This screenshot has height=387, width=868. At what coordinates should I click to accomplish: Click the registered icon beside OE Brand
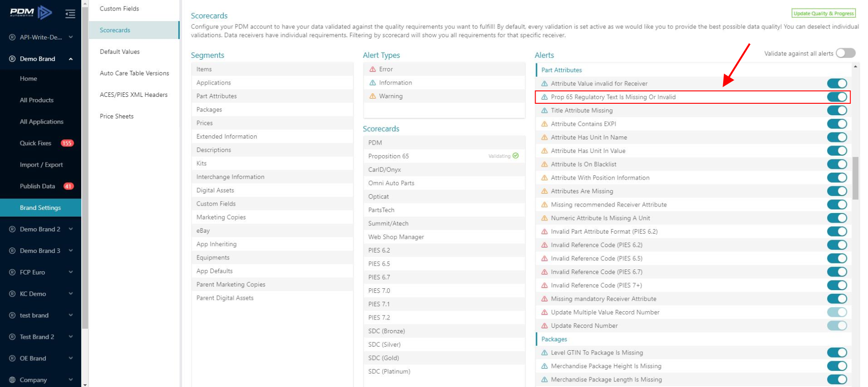pos(12,358)
